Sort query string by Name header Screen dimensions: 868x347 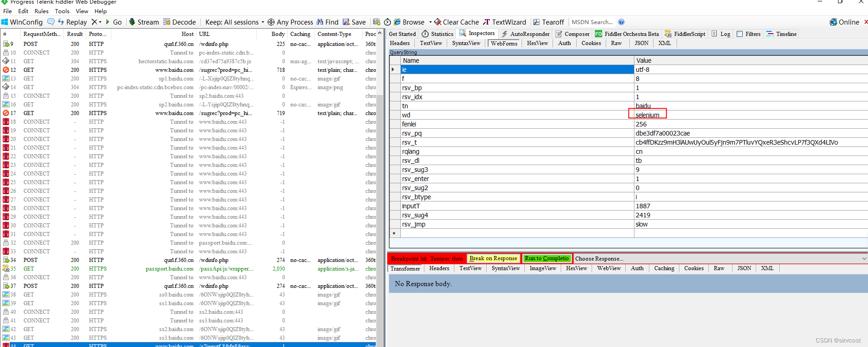pos(517,60)
